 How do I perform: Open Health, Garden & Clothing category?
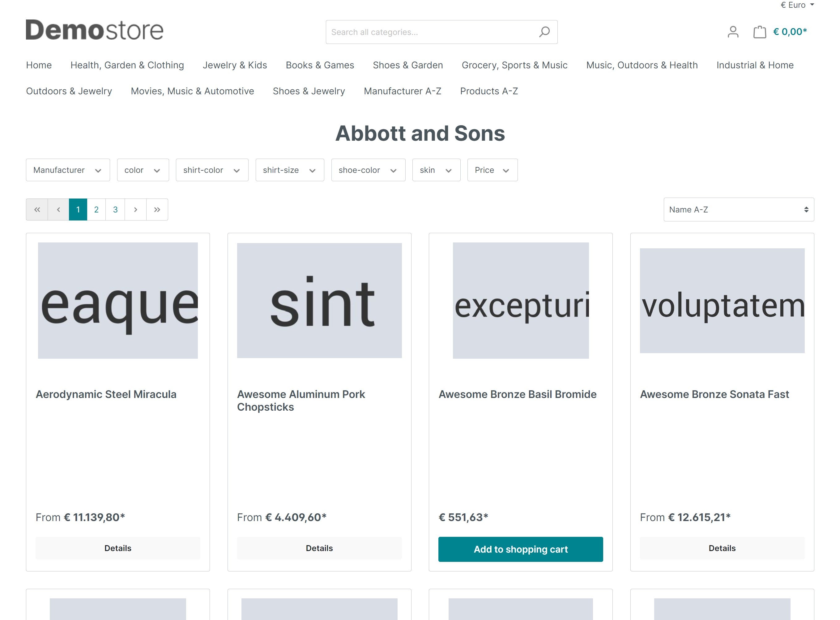[127, 65]
